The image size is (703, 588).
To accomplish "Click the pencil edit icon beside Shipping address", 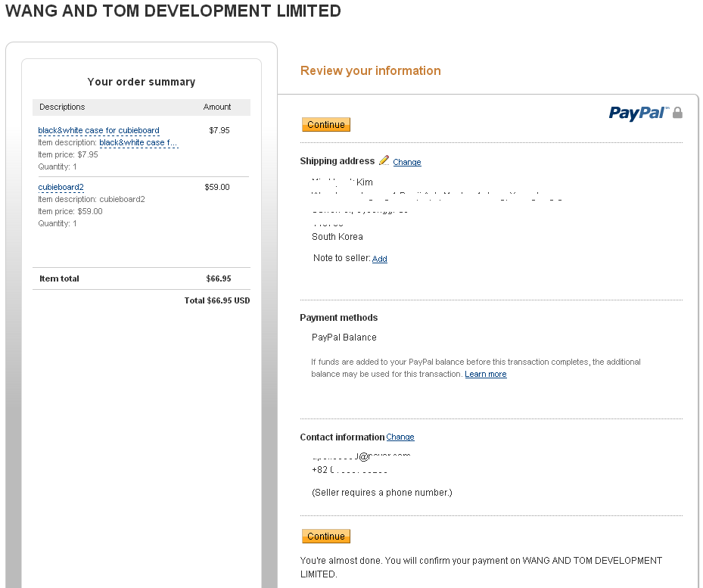I will [386, 161].
